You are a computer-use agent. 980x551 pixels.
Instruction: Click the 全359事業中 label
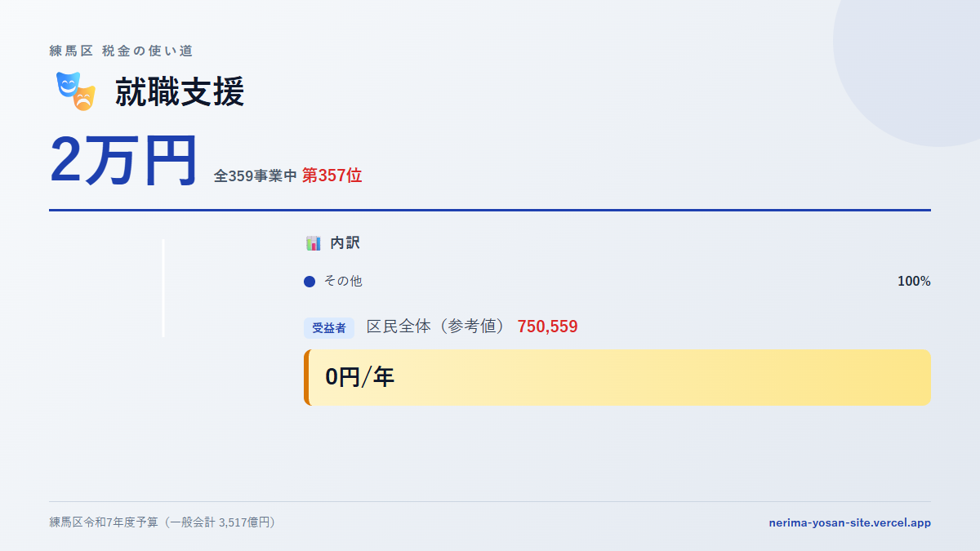click(255, 176)
